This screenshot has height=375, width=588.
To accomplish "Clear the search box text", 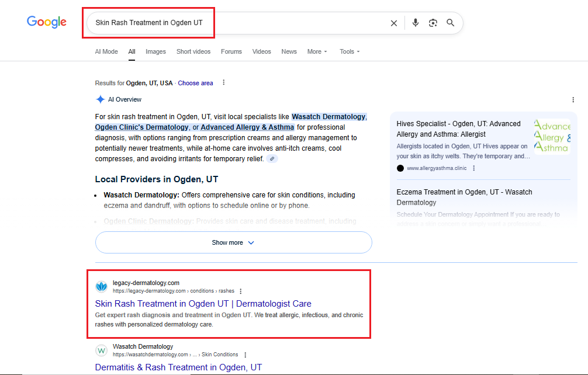I will [393, 23].
